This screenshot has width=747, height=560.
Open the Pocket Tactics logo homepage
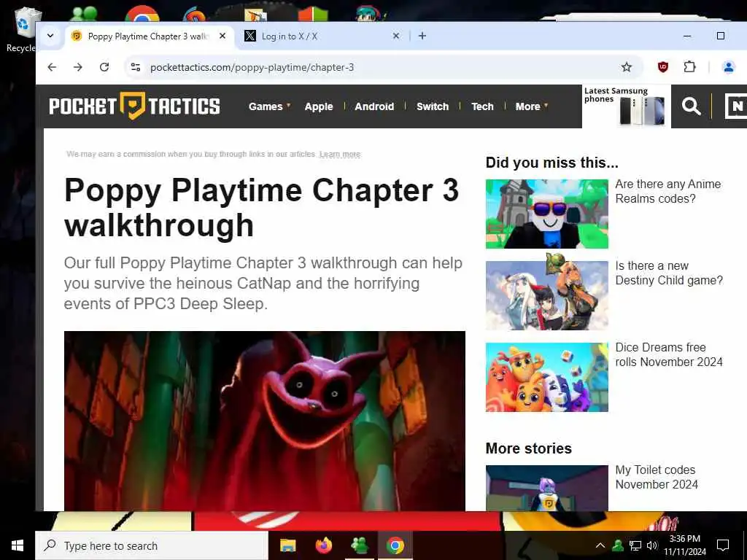coord(134,106)
